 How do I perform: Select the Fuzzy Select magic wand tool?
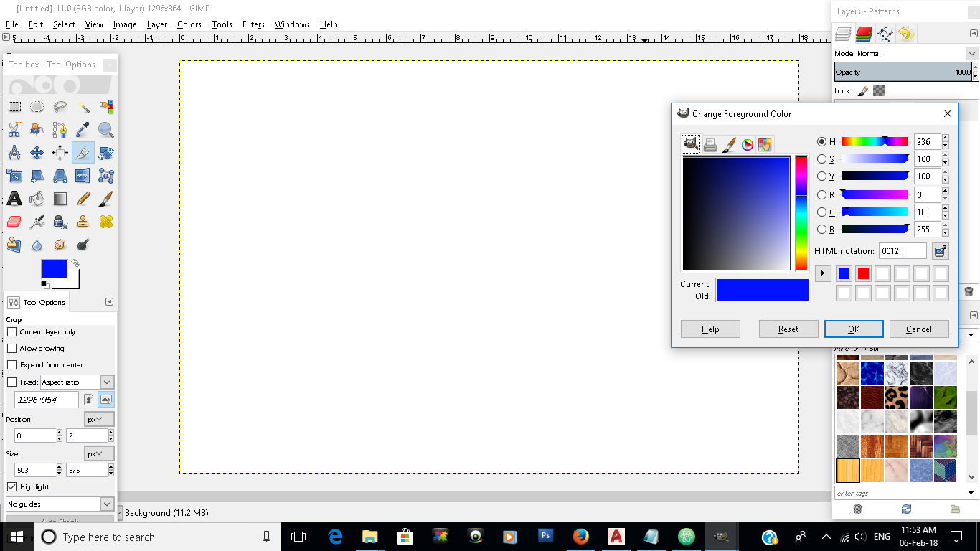(x=83, y=107)
